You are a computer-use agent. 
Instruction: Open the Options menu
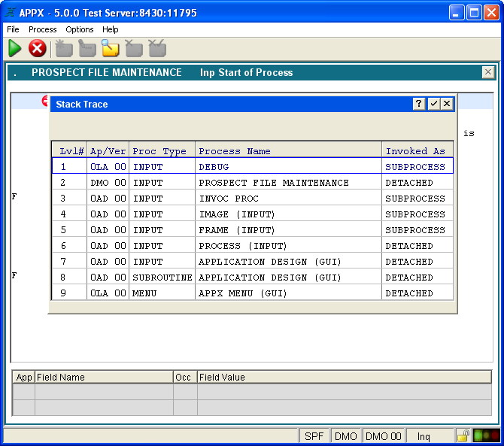pos(80,29)
